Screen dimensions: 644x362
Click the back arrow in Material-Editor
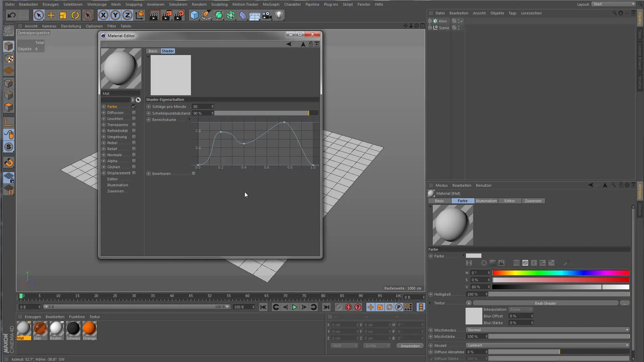coord(289,44)
